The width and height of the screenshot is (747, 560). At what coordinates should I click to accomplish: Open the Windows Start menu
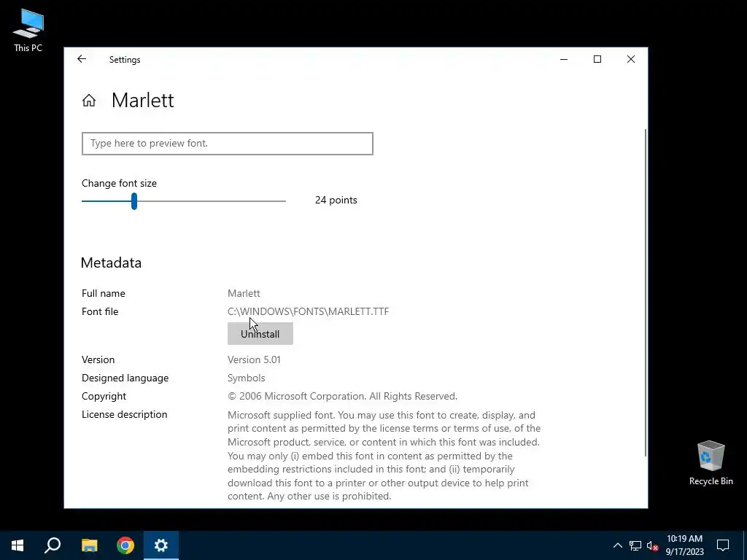point(18,545)
